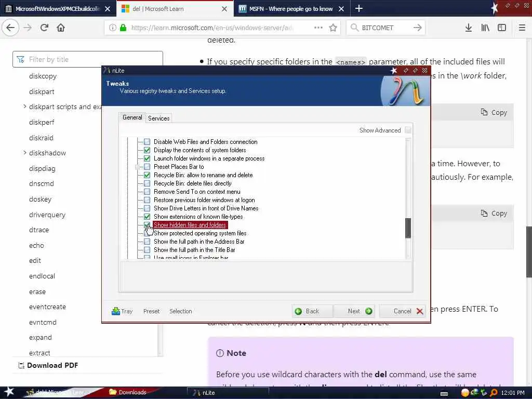
Task: Open the Preset menu in nLite
Action: [x=151, y=311]
